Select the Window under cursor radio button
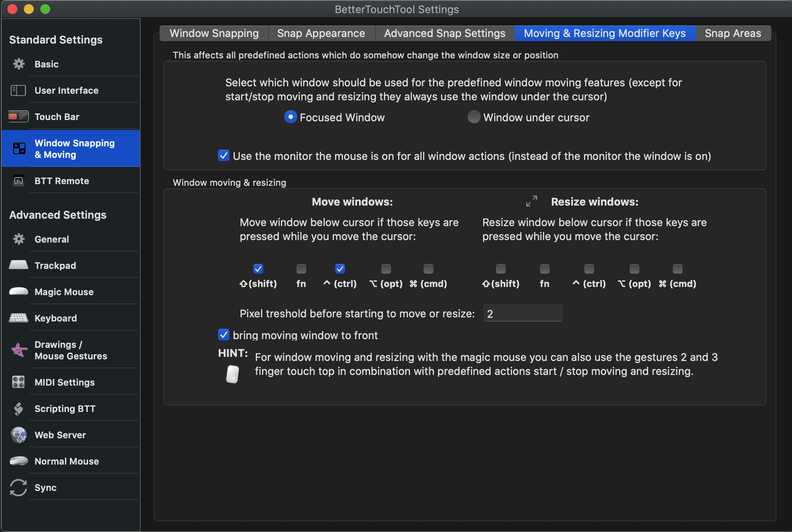The width and height of the screenshot is (792, 532). tap(474, 117)
